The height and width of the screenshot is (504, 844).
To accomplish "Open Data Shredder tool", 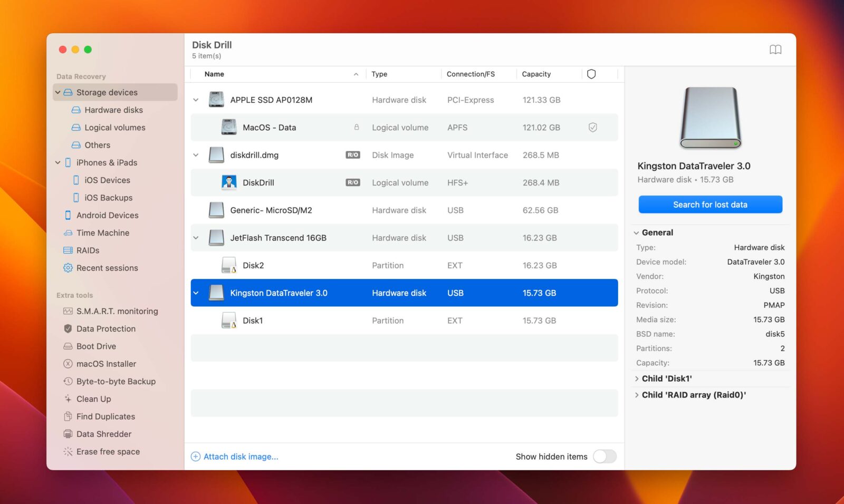I will pos(103,434).
